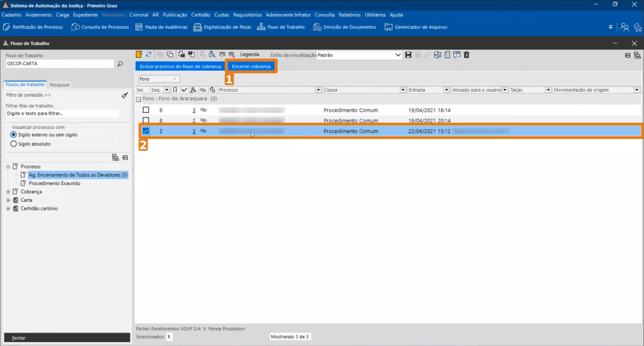Open Digitalização de Peças

click(222, 27)
